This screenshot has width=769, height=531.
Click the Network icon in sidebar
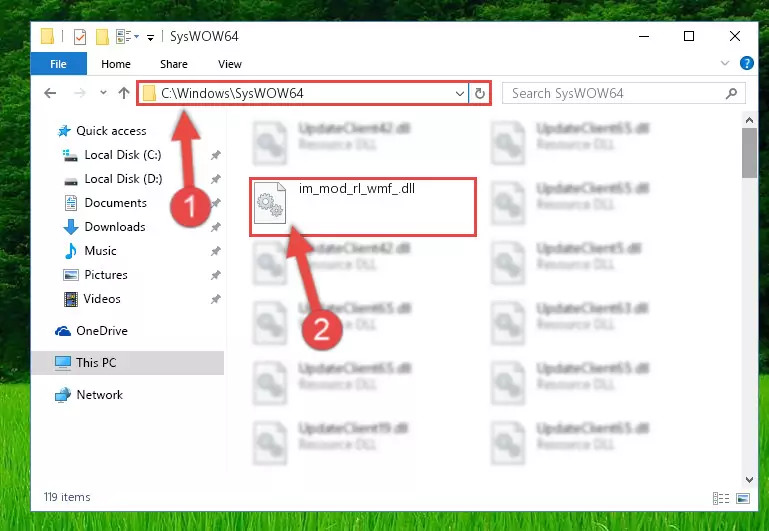[63, 395]
